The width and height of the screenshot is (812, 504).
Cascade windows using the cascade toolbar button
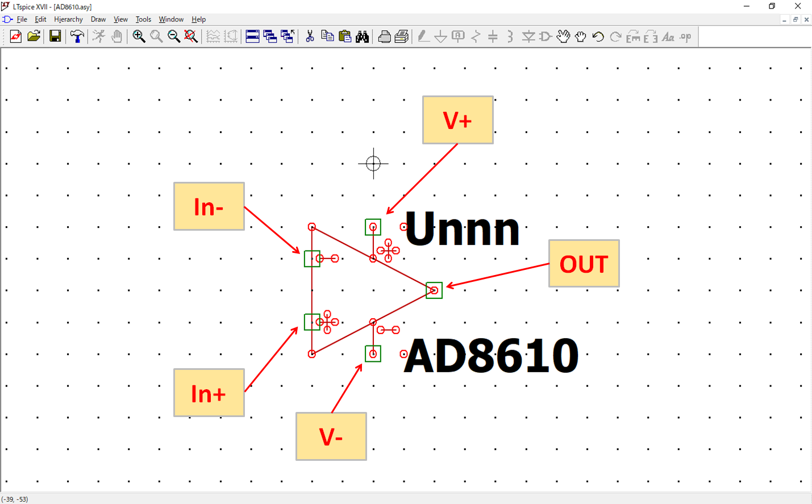tap(270, 37)
